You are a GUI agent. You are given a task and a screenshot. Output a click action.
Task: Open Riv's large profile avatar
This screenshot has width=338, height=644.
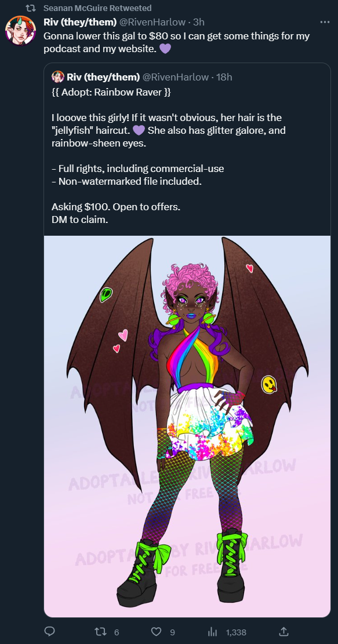pos(20,31)
